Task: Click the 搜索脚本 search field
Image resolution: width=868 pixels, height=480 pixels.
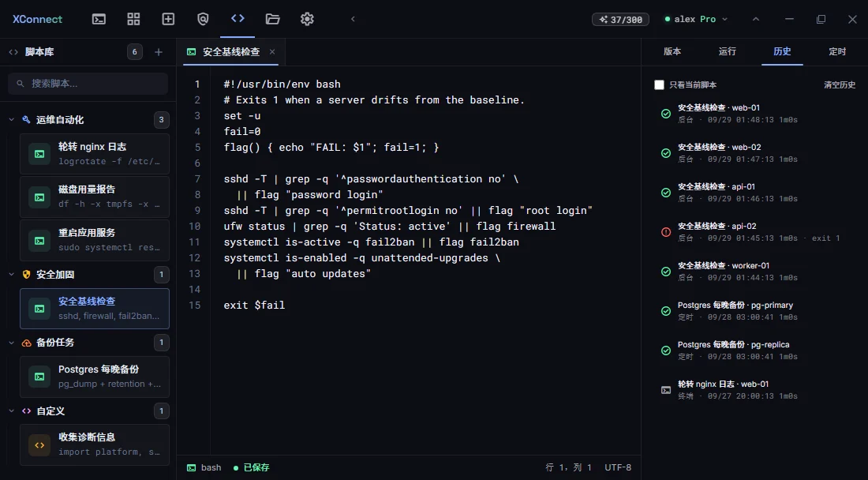Action: (x=88, y=84)
